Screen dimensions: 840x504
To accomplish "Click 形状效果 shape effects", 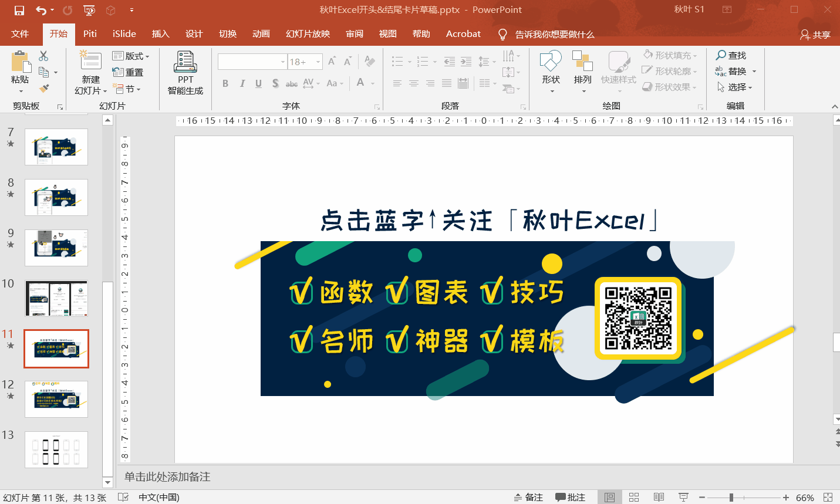I will pyautogui.click(x=669, y=87).
